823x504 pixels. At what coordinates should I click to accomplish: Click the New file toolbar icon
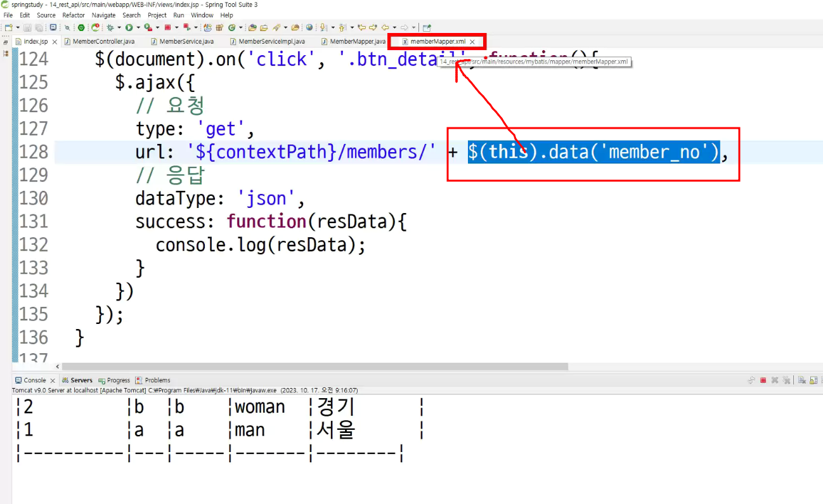(8, 27)
